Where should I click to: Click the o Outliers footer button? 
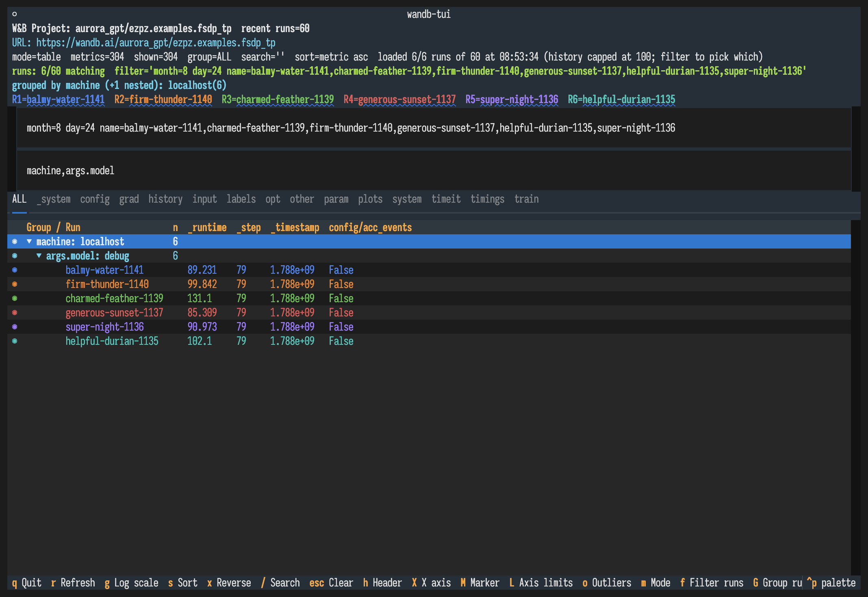(607, 583)
